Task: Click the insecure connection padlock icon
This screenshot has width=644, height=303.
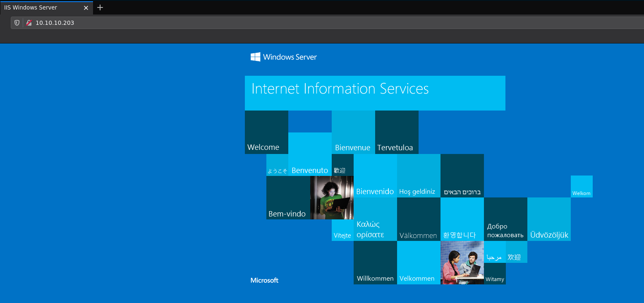Action: (29, 23)
